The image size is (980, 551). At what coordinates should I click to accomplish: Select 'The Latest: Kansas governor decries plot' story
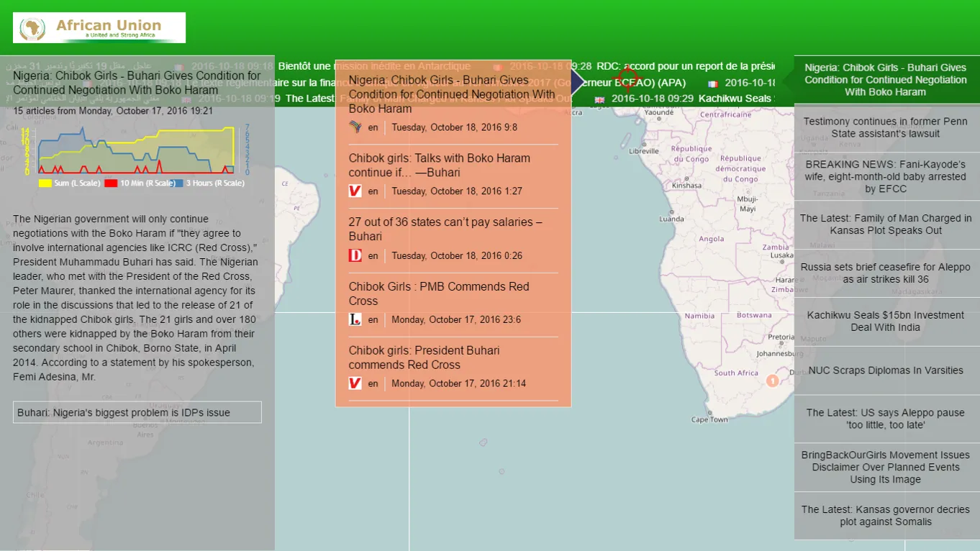click(x=886, y=516)
